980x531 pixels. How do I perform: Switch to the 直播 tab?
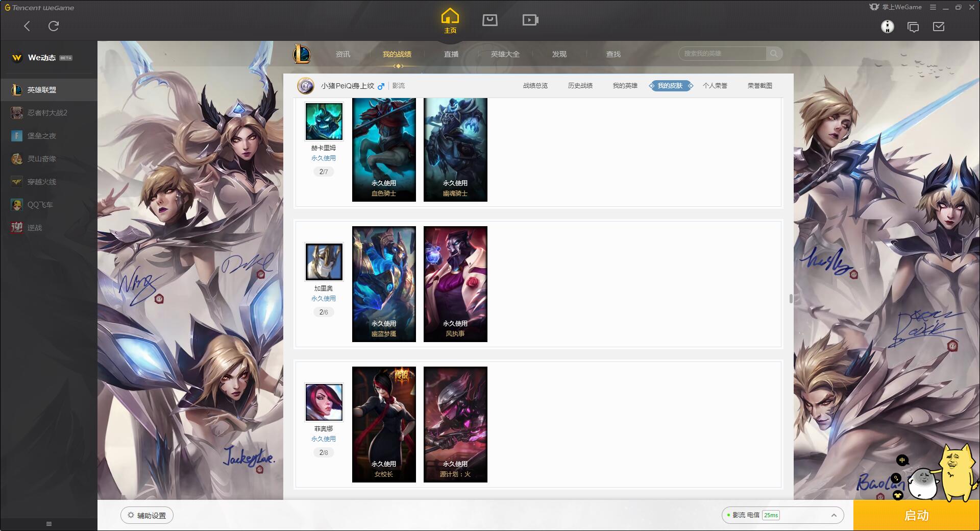point(451,54)
